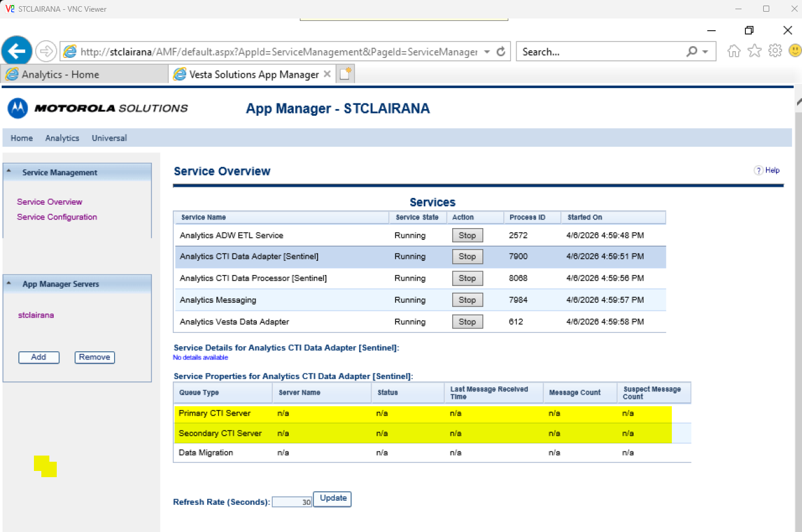
Task: Click the search magnifier icon
Action: [x=692, y=52]
